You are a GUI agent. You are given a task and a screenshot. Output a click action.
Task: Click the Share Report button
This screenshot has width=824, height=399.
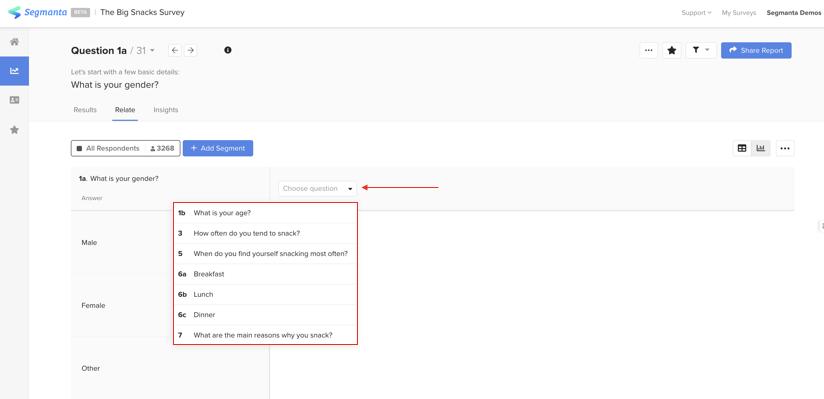tap(756, 50)
